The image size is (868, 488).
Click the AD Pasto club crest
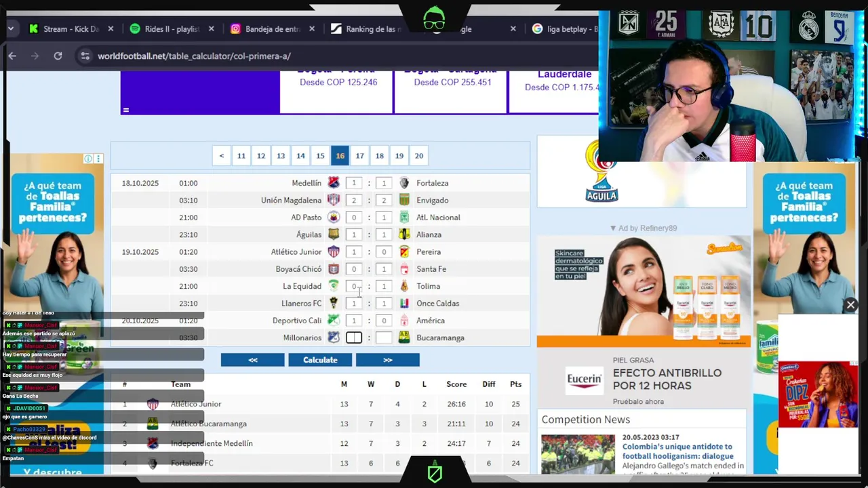click(333, 218)
